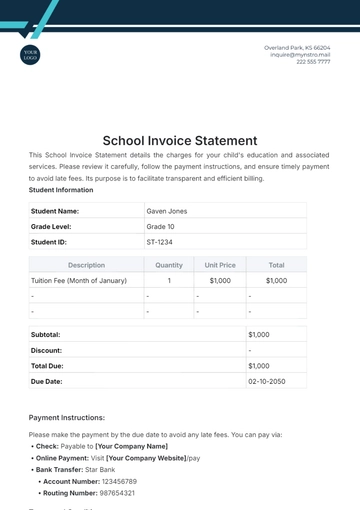Select the 'Student Information' heading

click(61, 190)
